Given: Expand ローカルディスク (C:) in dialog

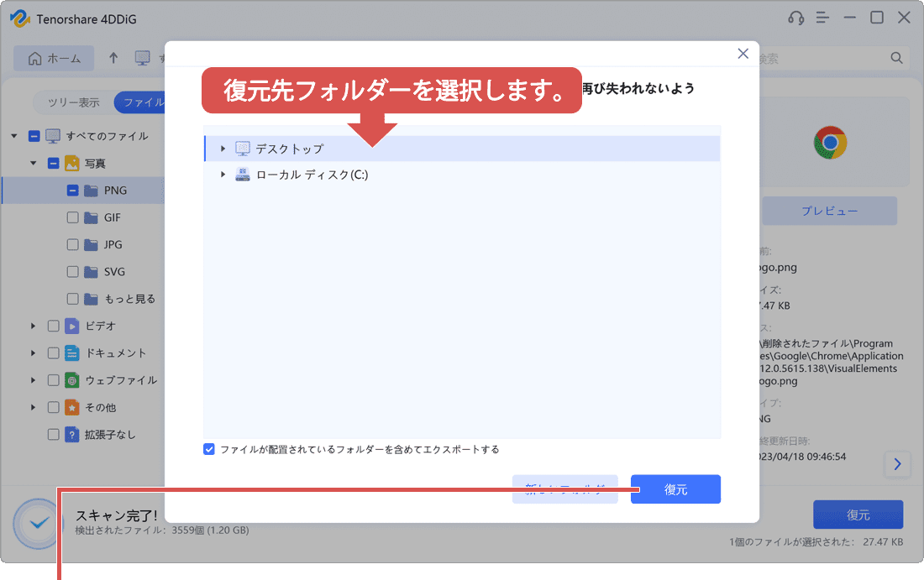Looking at the screenshot, I should point(222,174).
